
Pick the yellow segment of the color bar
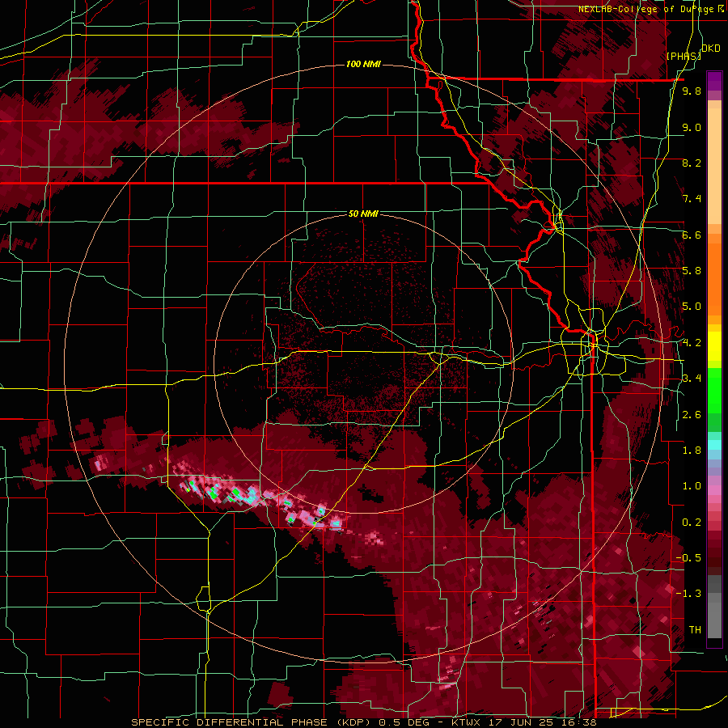point(714,346)
